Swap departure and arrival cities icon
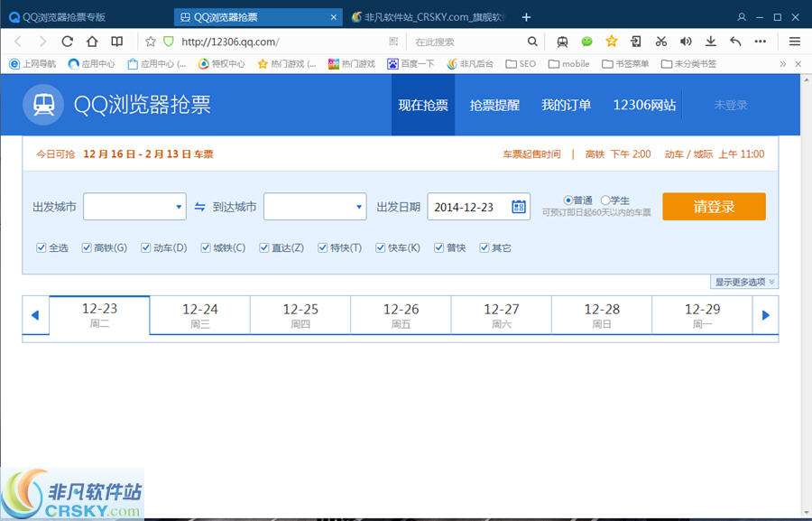 pyautogui.click(x=200, y=207)
